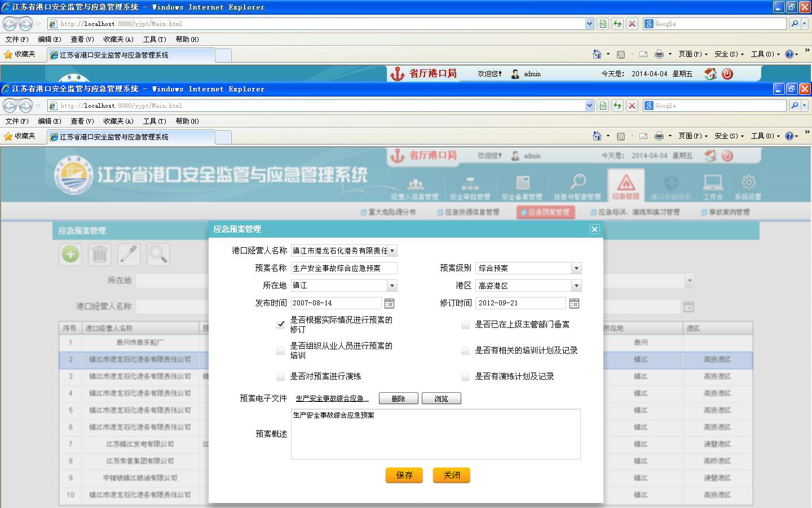The height and width of the screenshot is (508, 812).
Task: Close the 应急预案管理 dialog with the X icon
Action: pyautogui.click(x=594, y=229)
